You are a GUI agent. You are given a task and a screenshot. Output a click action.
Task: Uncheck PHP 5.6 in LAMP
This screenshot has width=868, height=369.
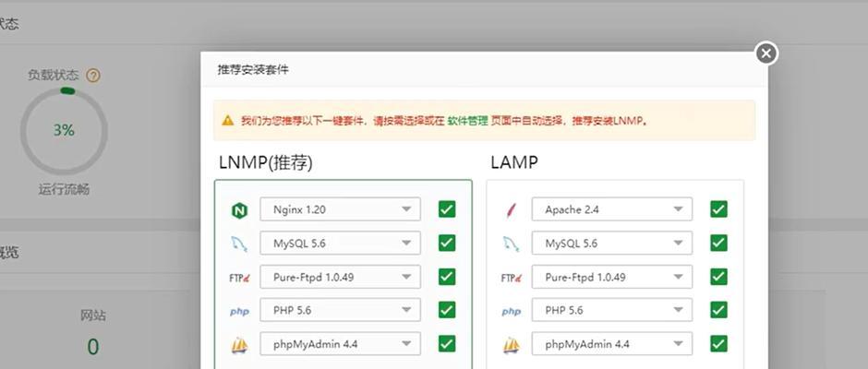point(718,310)
